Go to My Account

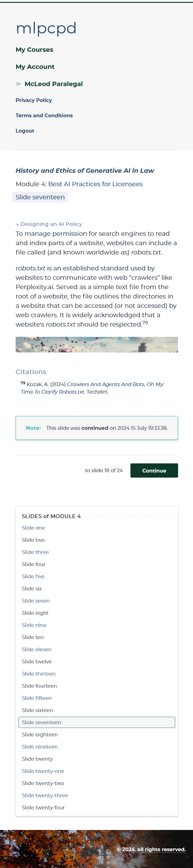[35, 67]
